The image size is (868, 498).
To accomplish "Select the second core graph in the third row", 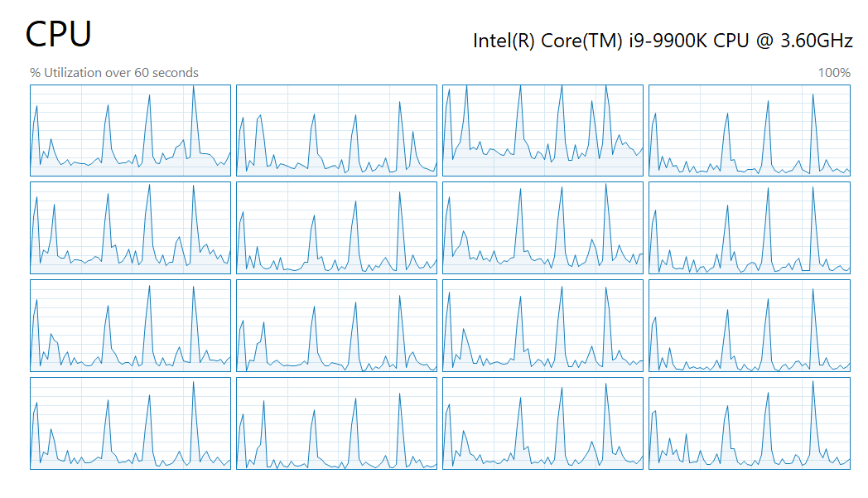I will click(x=336, y=326).
